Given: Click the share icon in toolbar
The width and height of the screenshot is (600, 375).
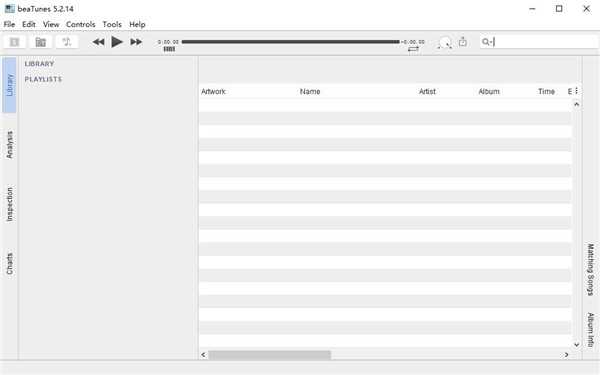Looking at the screenshot, I should click(463, 41).
